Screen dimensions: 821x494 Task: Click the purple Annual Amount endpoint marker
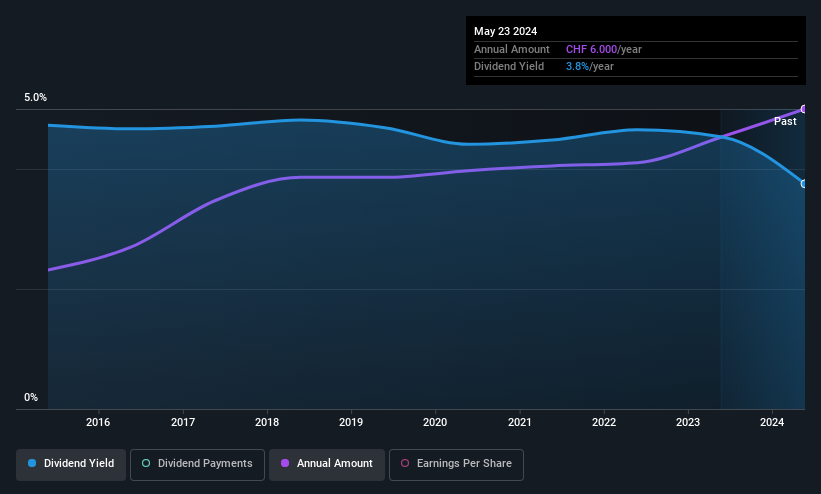804,109
